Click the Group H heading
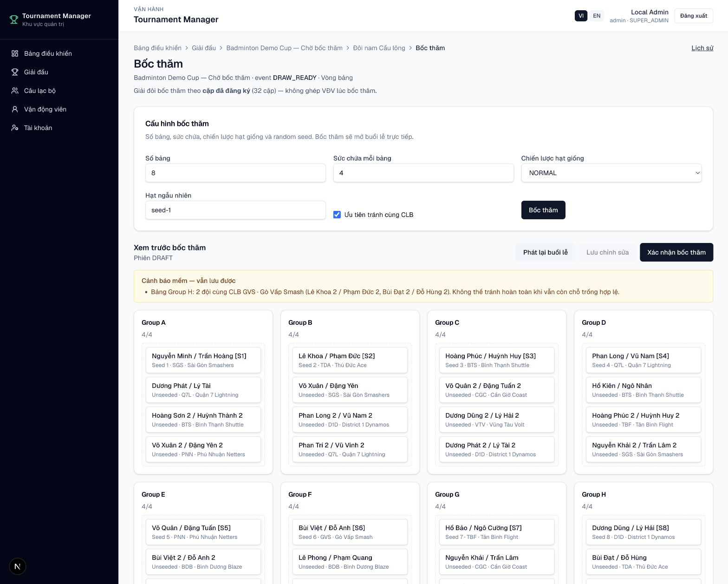 (594, 494)
